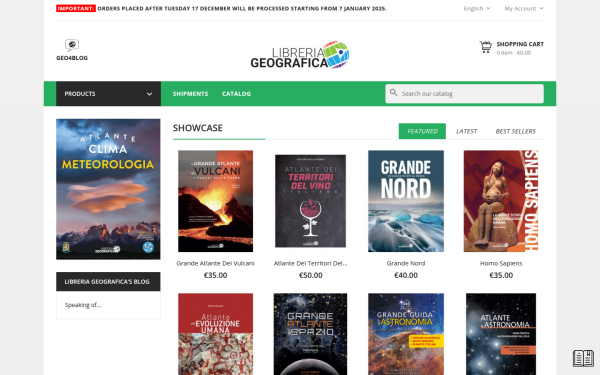Screen dimensions: 600x375
Task: Click the €35.00 price under Homo Sapiens
Action: pyautogui.click(x=501, y=275)
